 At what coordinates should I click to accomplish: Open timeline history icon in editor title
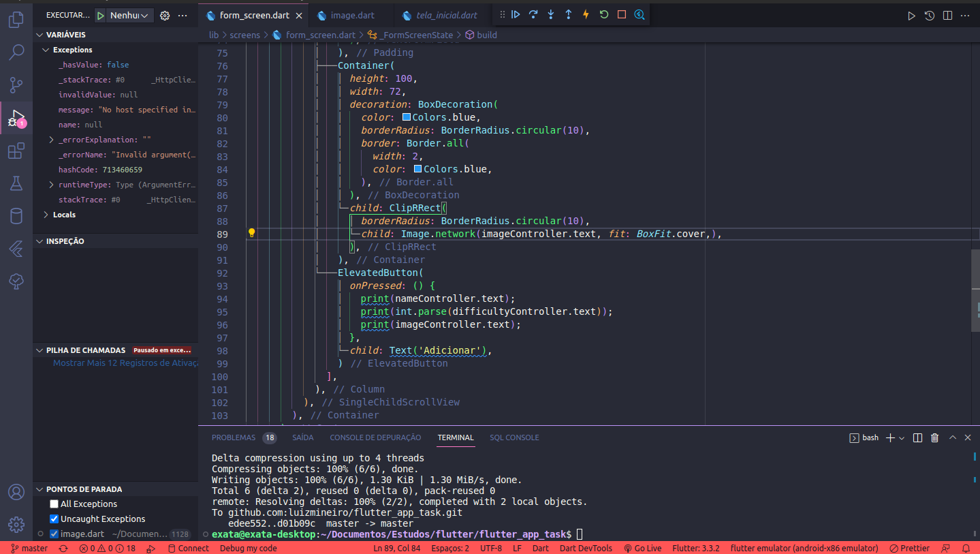(929, 16)
